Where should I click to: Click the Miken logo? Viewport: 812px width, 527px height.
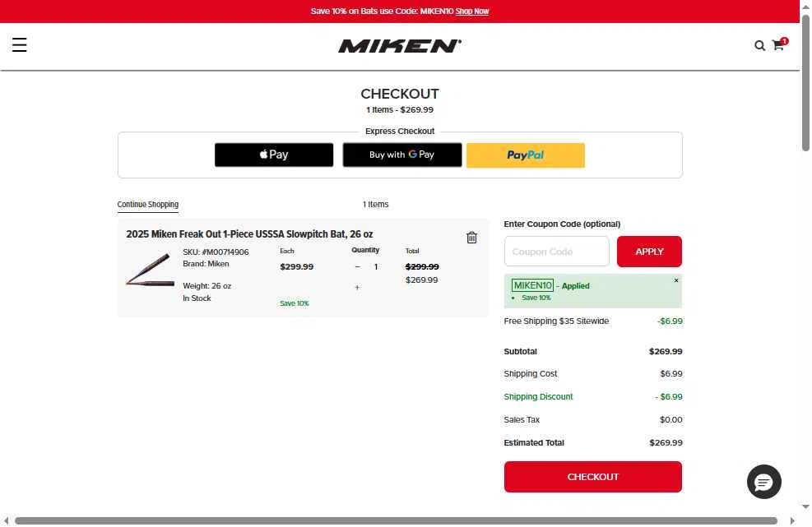pyautogui.click(x=399, y=46)
